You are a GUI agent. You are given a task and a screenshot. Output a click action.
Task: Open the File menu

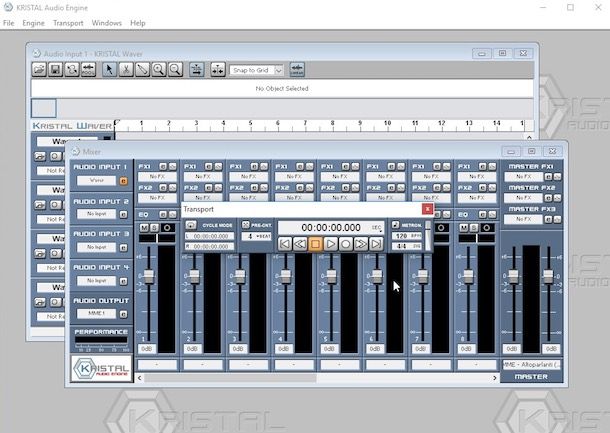[x=9, y=23]
